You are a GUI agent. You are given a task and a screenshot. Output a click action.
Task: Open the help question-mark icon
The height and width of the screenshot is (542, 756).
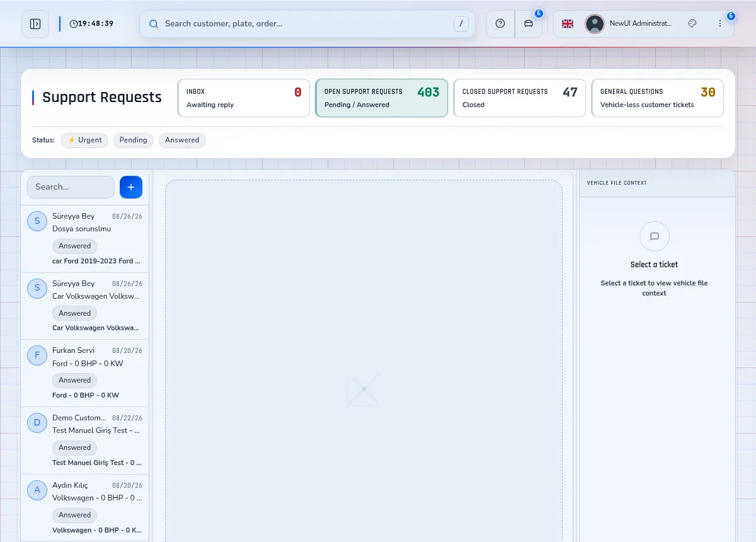click(x=500, y=24)
